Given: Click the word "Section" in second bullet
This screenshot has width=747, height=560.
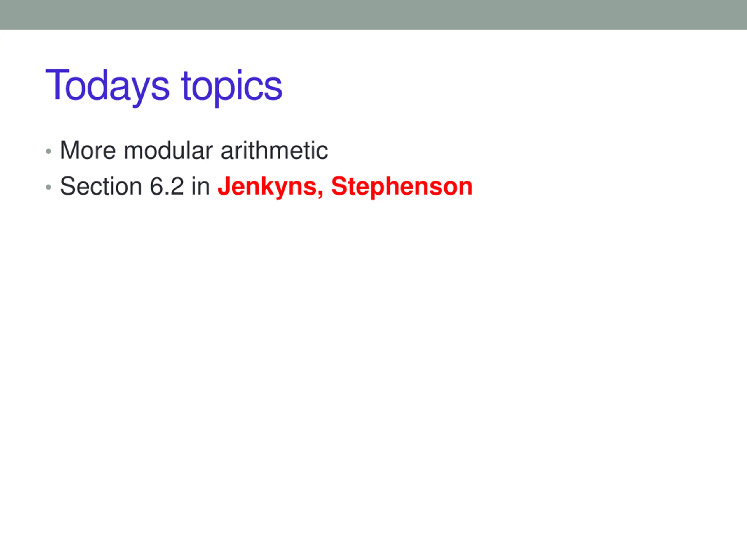Looking at the screenshot, I should (101, 186).
